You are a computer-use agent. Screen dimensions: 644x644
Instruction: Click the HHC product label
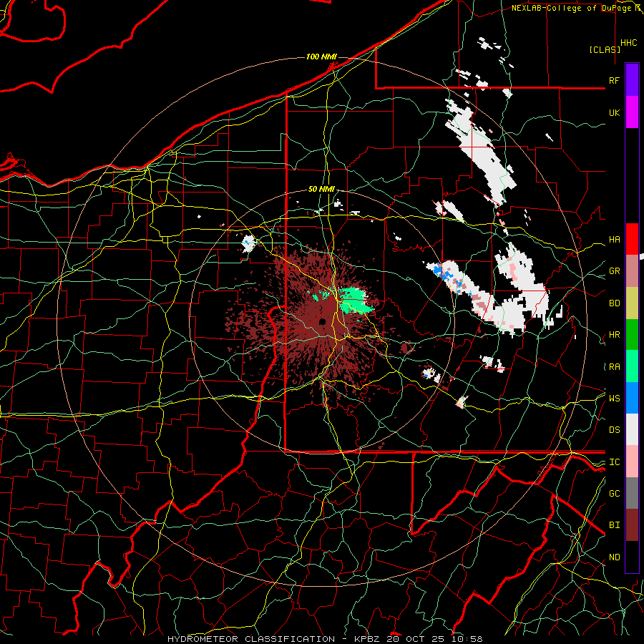click(629, 43)
